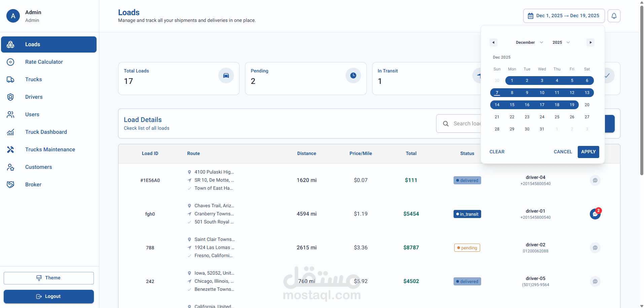Click the Logout button

pos(49,297)
